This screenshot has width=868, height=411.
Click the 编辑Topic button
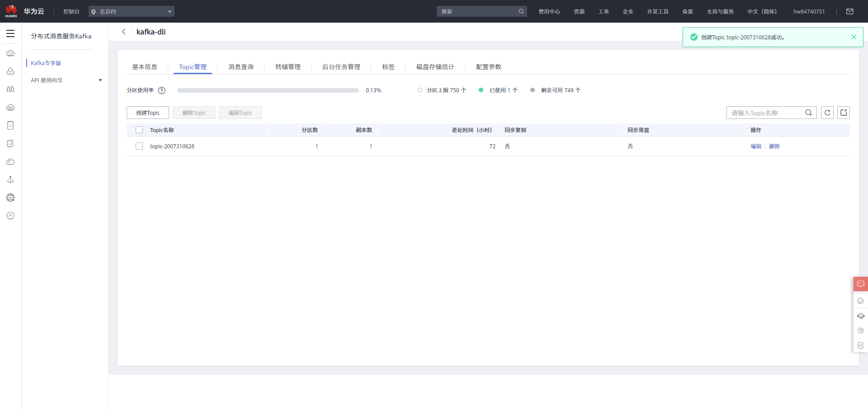tap(240, 113)
